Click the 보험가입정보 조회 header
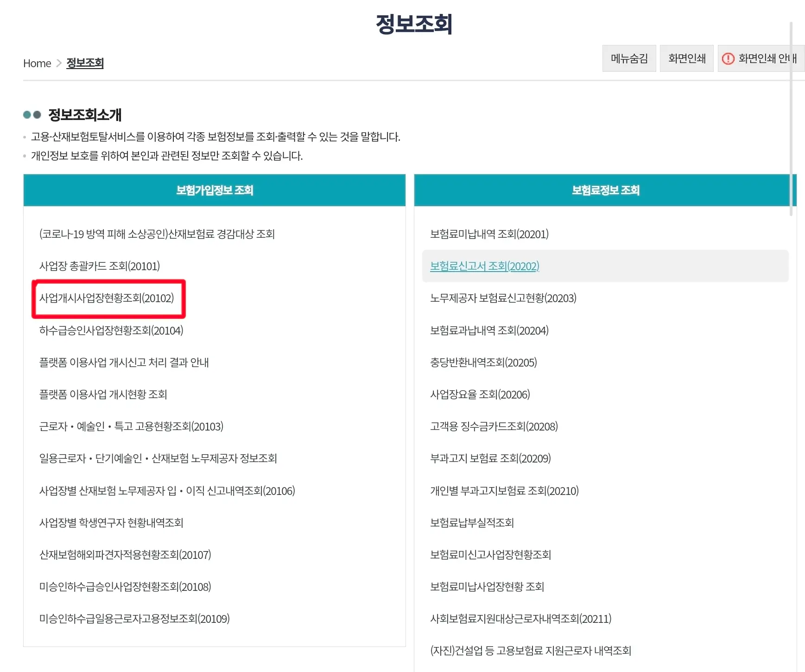 click(x=215, y=190)
